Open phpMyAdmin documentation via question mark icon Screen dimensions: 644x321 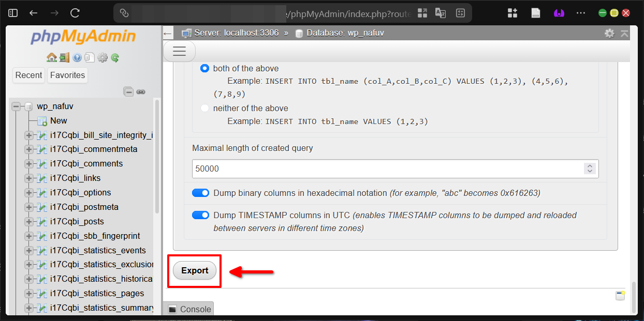(x=77, y=58)
